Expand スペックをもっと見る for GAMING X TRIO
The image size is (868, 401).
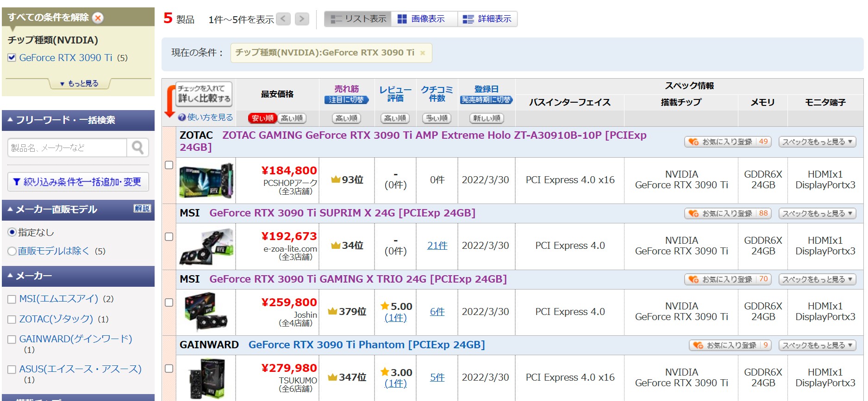(817, 279)
